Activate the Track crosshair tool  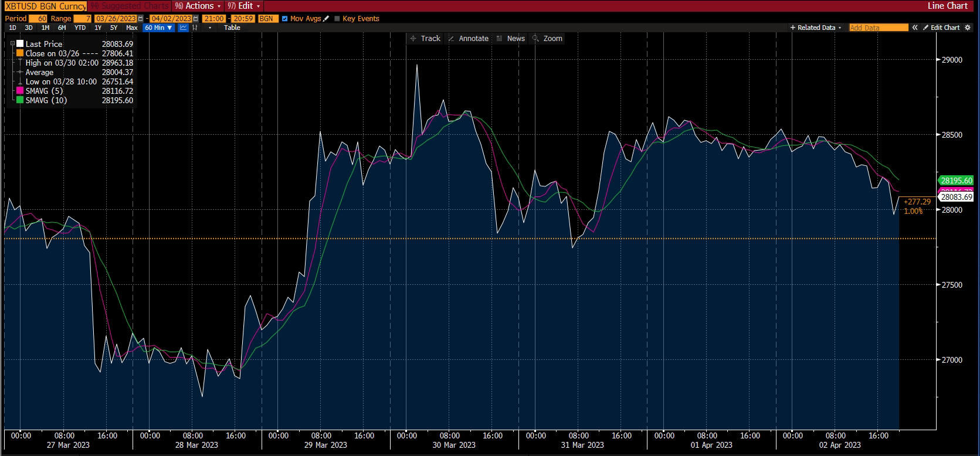point(425,39)
